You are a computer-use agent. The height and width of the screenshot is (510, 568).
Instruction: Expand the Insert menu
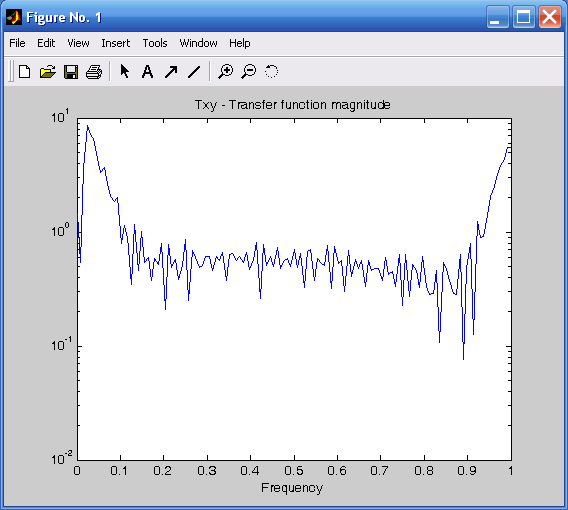[116, 43]
